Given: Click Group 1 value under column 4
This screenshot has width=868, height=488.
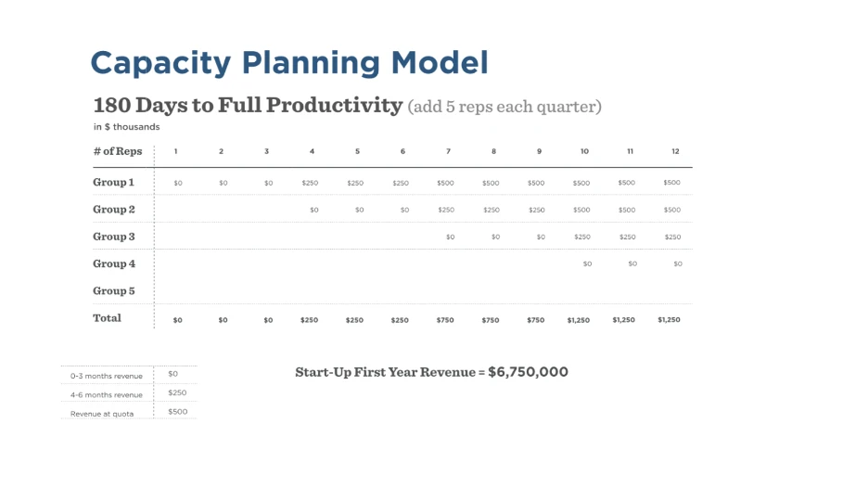Looking at the screenshot, I should [310, 183].
